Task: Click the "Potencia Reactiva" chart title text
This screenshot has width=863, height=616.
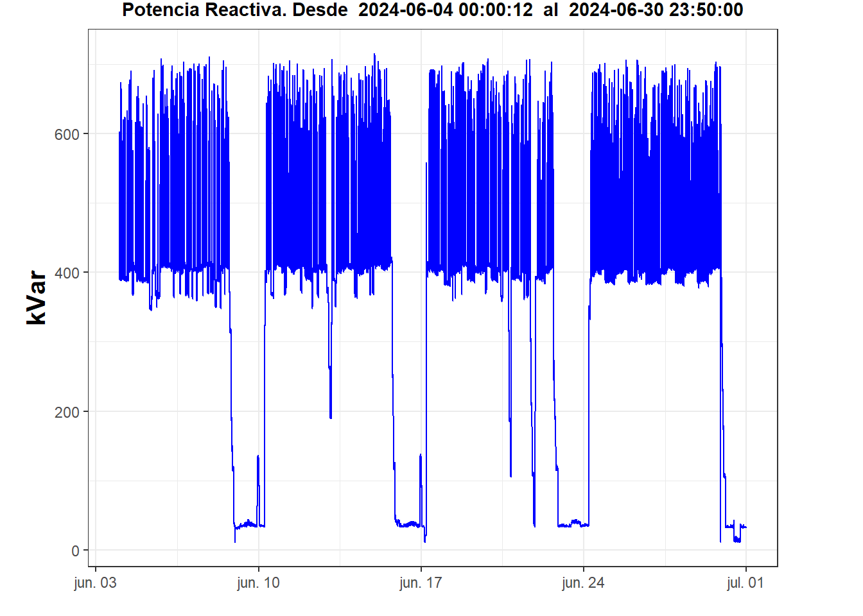Action: [x=205, y=10]
